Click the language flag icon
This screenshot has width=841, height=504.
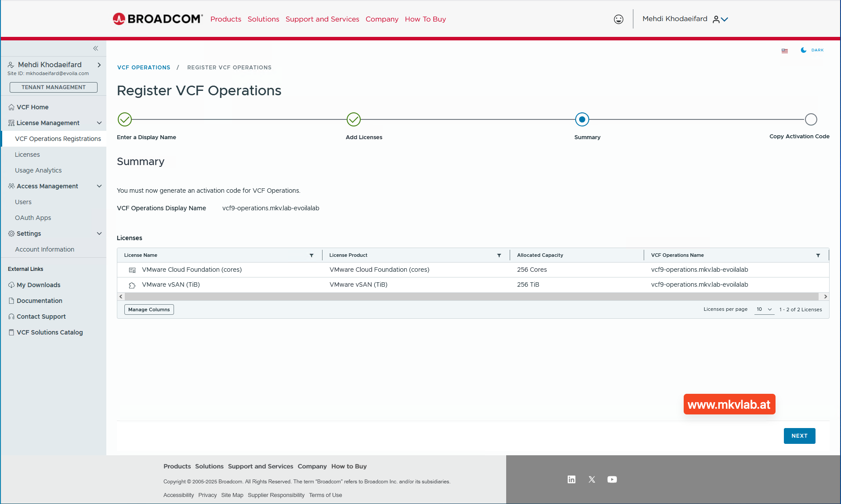[785, 50]
